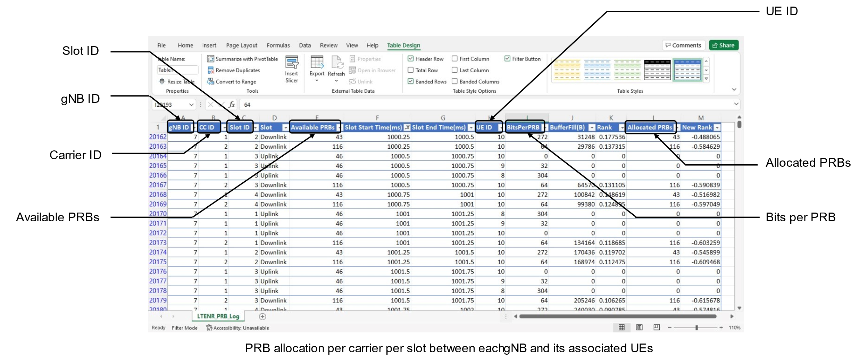This screenshot has width=868, height=363.
Task: Enable the Total Row checkbox
Action: (410, 70)
